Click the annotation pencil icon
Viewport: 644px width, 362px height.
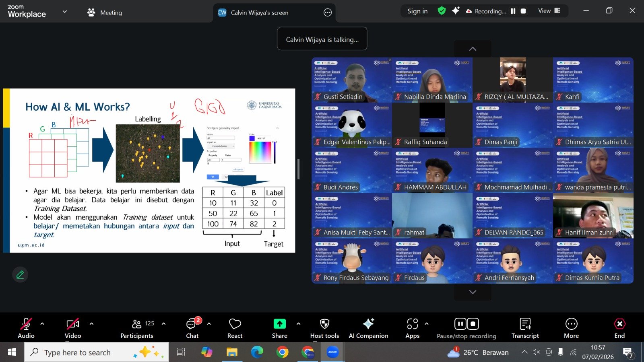(20, 275)
